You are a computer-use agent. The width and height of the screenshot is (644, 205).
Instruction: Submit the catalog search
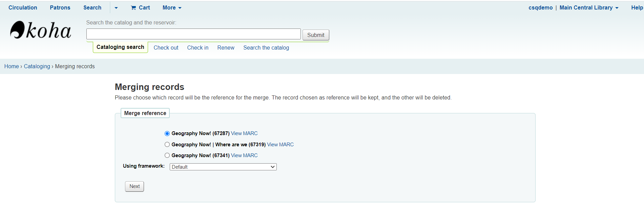click(316, 35)
